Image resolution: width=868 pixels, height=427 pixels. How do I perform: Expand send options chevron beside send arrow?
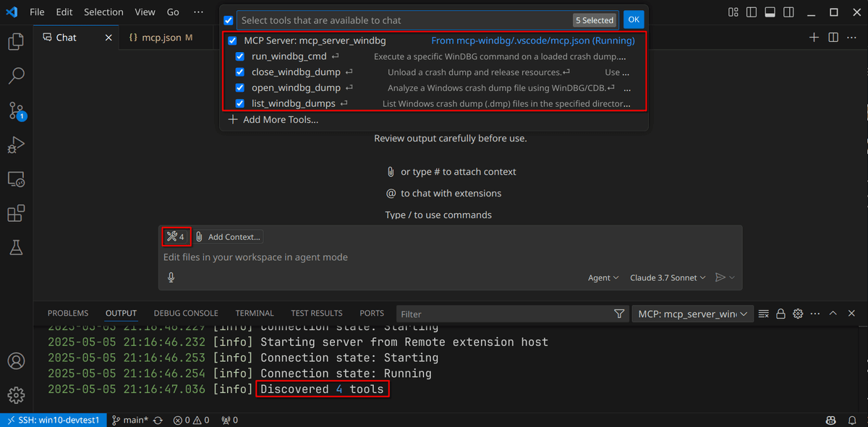point(732,277)
